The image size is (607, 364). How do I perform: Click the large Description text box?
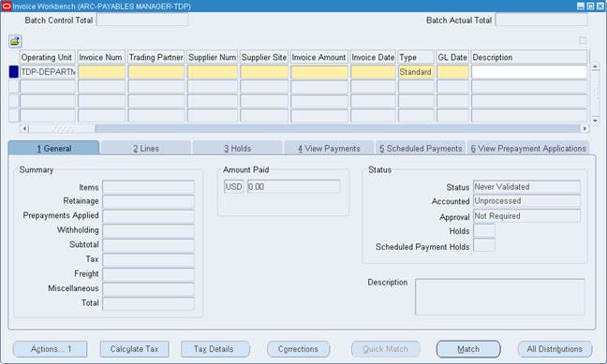point(500,297)
